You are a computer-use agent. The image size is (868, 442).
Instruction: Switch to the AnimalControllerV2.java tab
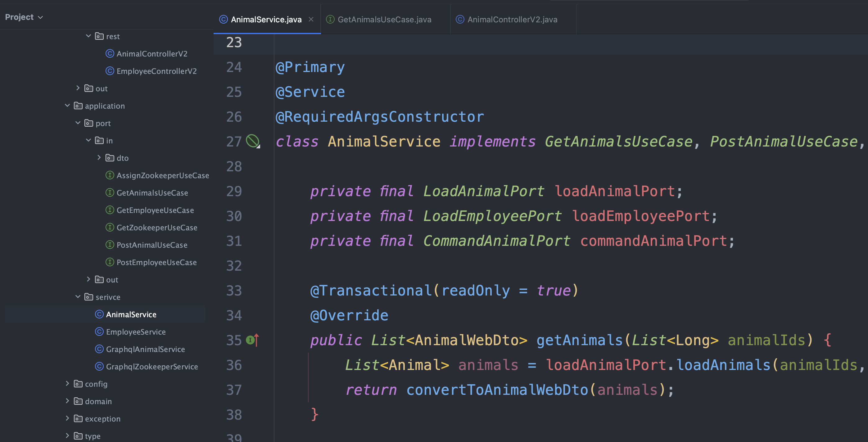tap(512, 20)
